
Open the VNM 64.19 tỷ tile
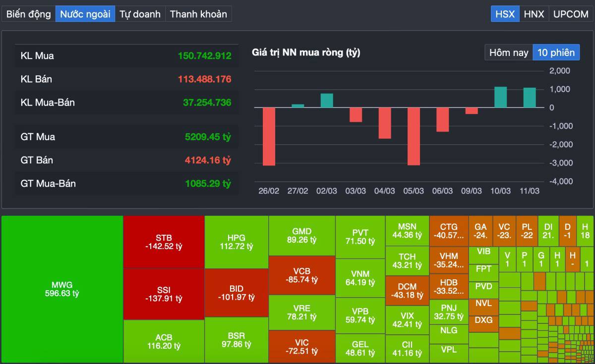coord(360,278)
